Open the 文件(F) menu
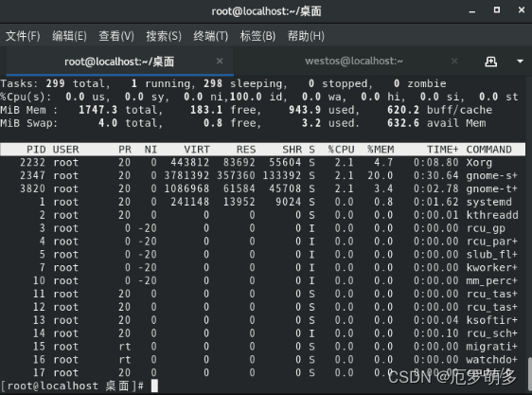This screenshot has height=395, width=532. [23, 36]
